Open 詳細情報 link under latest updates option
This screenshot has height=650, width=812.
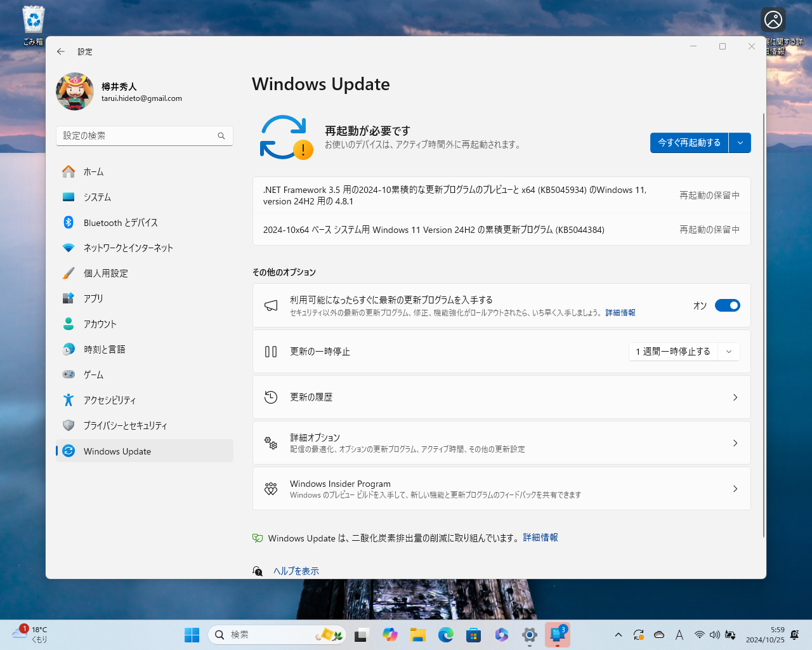click(x=620, y=313)
